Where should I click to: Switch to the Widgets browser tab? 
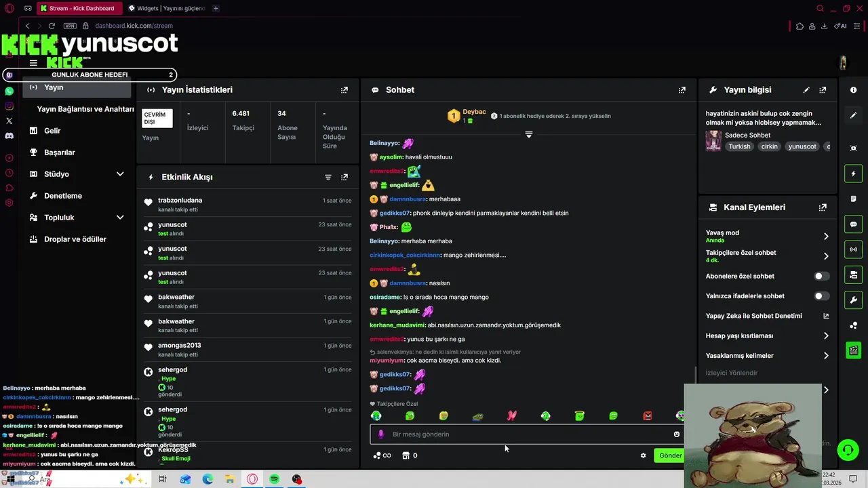click(166, 9)
